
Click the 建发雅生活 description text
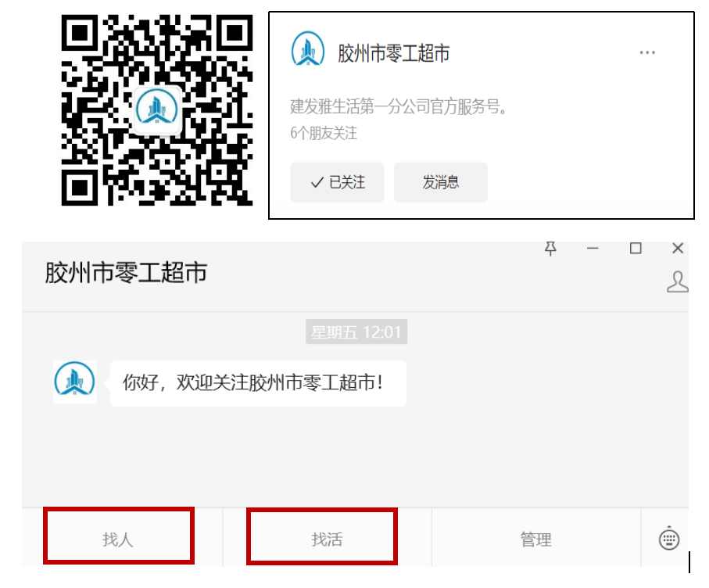(399, 107)
